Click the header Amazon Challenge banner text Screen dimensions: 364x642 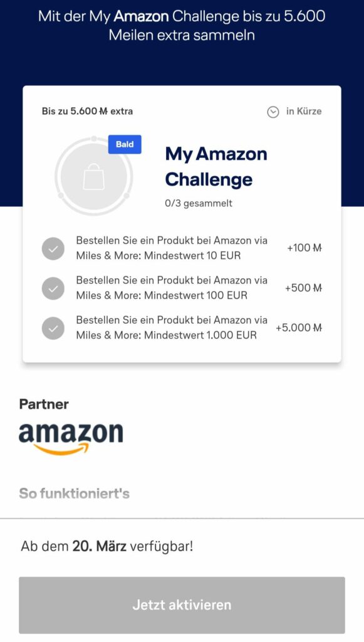pos(182,25)
